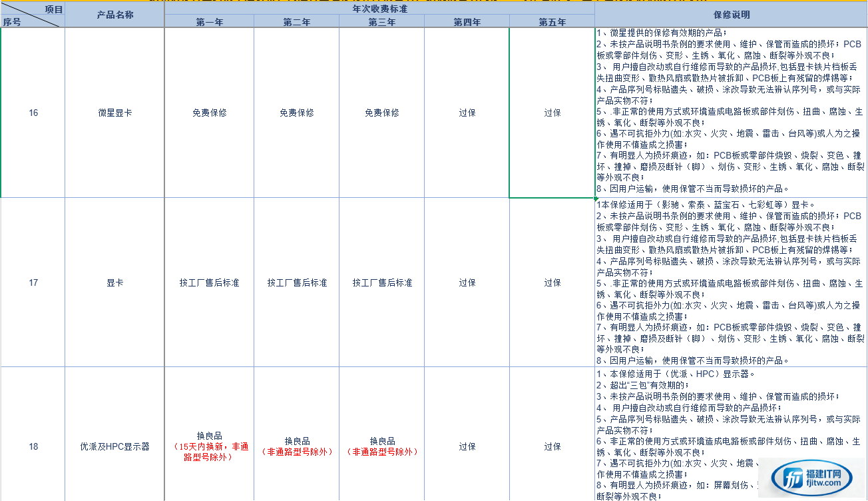Click the fill handle of the selected range
This screenshot has width=868, height=501.
coord(594,198)
